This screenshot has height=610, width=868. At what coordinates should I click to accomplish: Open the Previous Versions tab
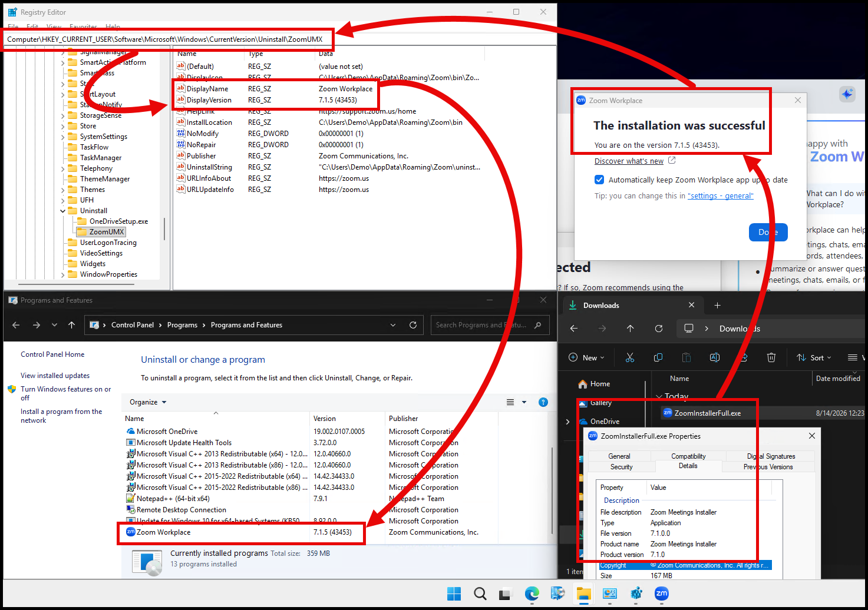pyautogui.click(x=768, y=467)
